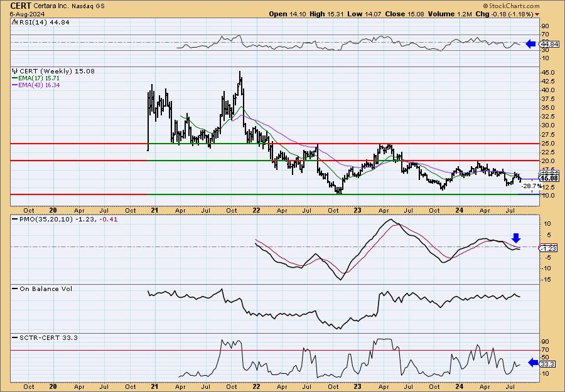Click the RSI 44.84 value tag on axis
565x392 pixels.
point(549,45)
